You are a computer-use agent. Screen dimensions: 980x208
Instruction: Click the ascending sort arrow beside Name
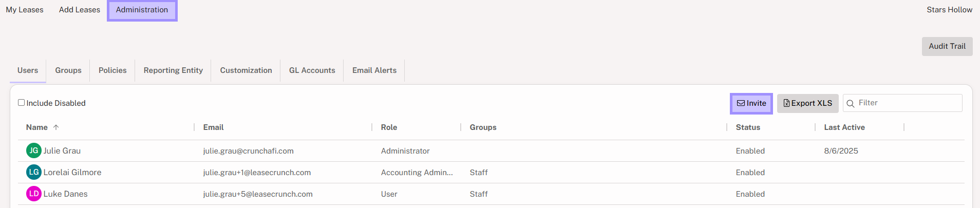(56, 127)
